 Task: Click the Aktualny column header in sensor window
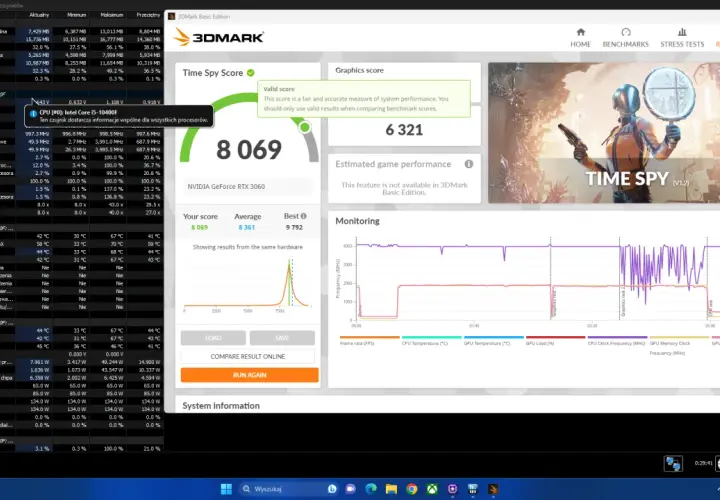39,15
